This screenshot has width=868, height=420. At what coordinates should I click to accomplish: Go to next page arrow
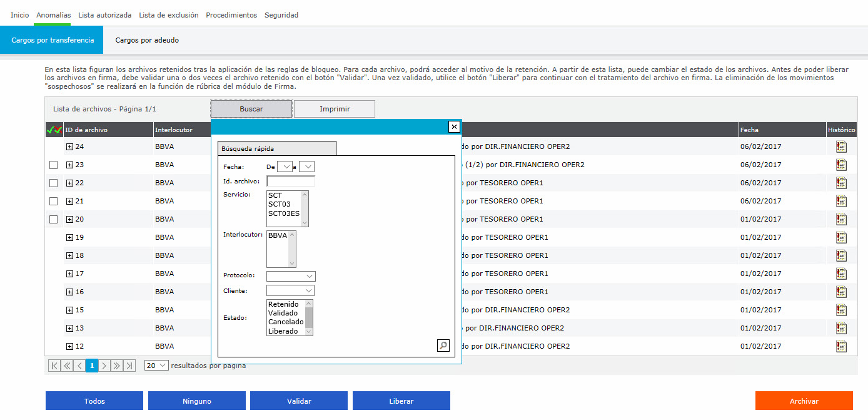[x=104, y=366]
